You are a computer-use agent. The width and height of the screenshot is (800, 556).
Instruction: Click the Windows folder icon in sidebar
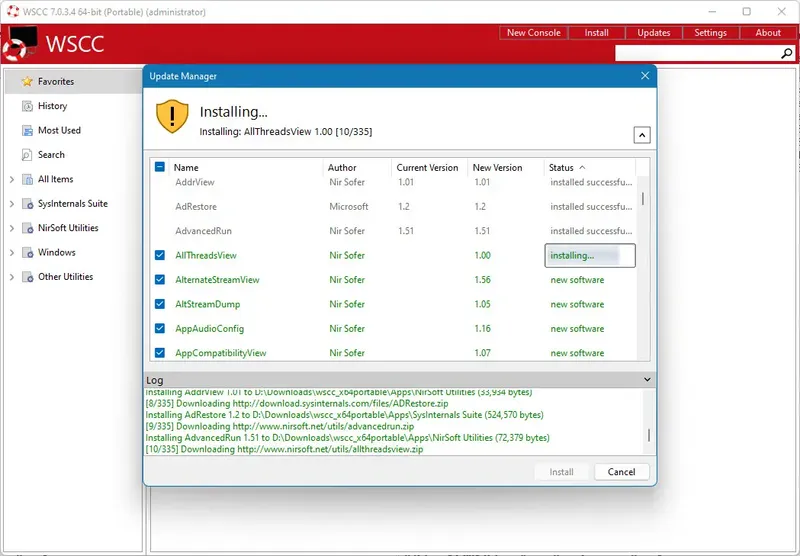[x=28, y=252]
